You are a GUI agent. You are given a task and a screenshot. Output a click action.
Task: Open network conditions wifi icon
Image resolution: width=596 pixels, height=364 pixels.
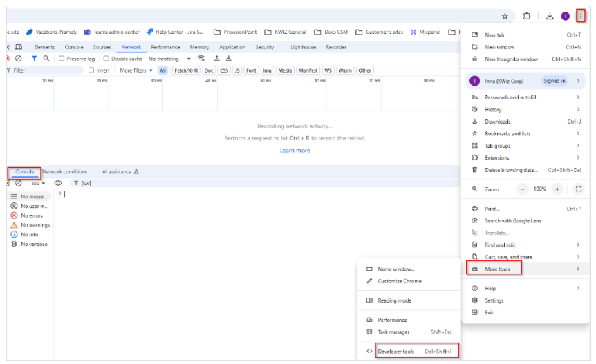coord(201,59)
